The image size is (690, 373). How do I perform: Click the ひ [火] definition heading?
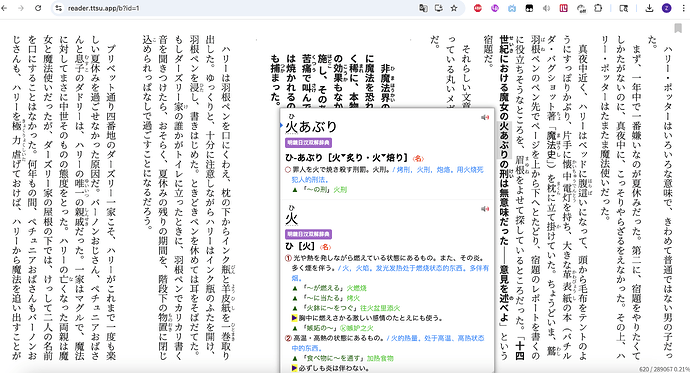pos(301,247)
